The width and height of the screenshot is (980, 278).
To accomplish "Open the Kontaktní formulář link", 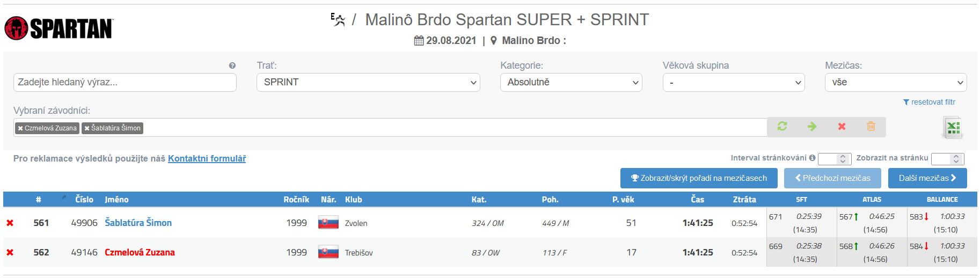I will tap(207, 158).
